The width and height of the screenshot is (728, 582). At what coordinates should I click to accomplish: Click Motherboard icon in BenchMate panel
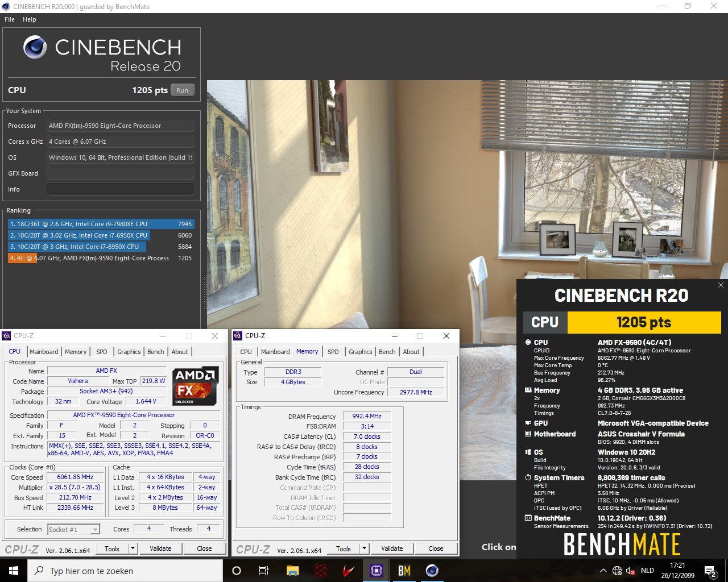pyautogui.click(x=528, y=434)
